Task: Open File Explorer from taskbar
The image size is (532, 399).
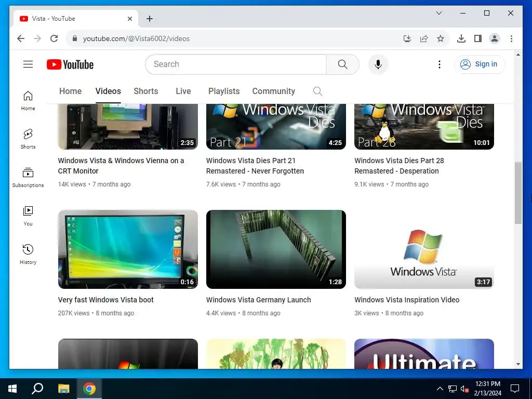Action: [x=63, y=389]
